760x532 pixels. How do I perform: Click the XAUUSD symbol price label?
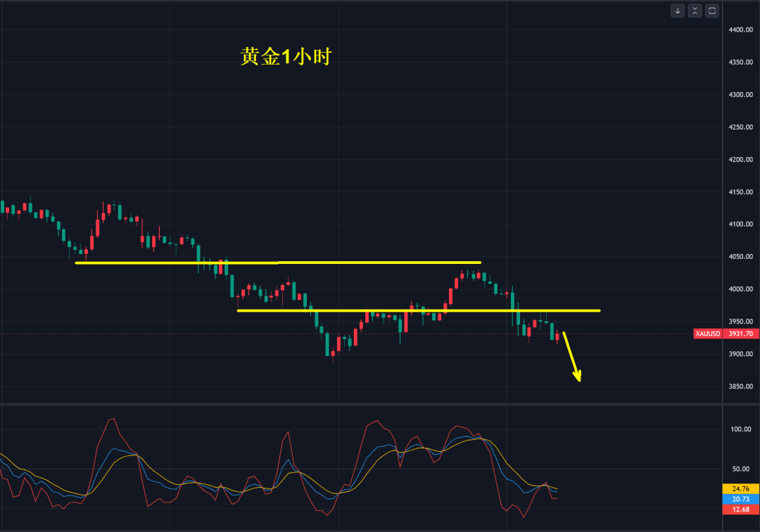(x=707, y=334)
